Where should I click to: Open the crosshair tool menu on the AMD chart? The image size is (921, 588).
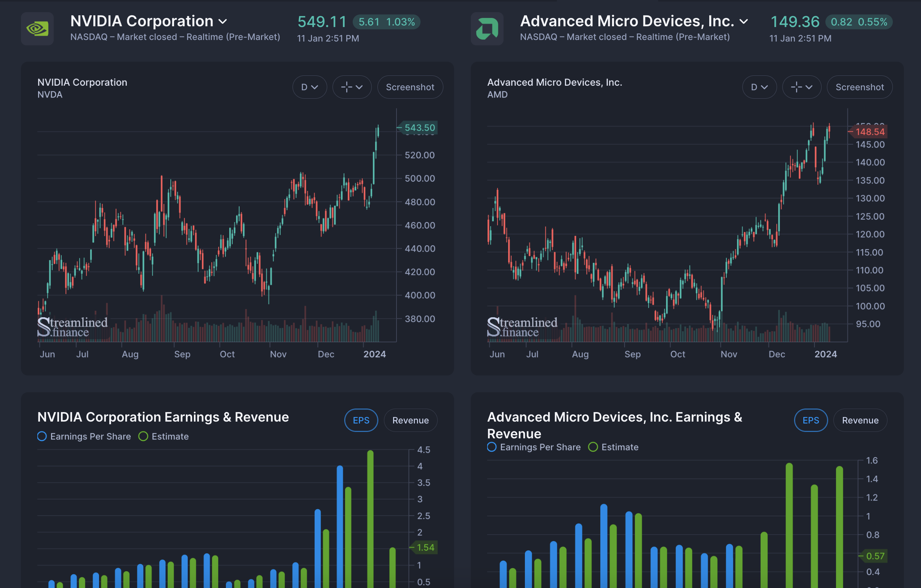point(801,87)
